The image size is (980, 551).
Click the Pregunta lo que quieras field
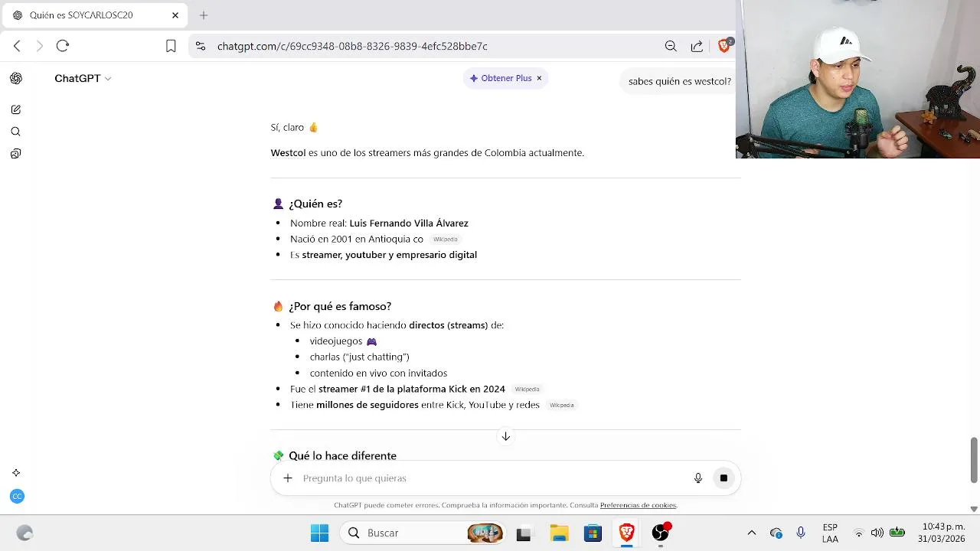[x=490, y=478]
